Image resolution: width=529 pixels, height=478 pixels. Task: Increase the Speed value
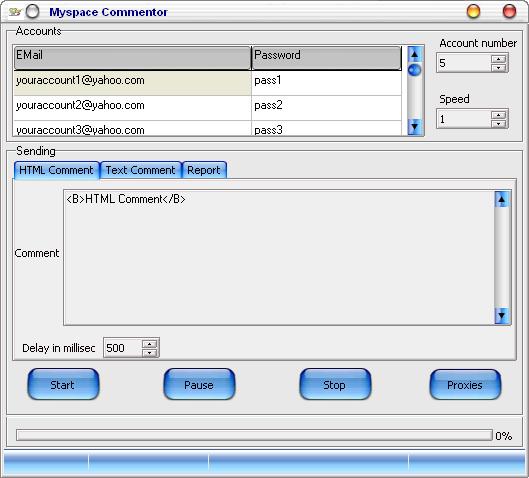[499, 115]
